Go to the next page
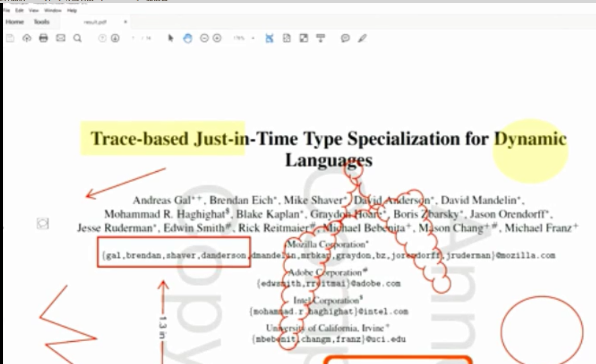Image resolution: width=596 pixels, height=364 pixels. click(x=116, y=38)
